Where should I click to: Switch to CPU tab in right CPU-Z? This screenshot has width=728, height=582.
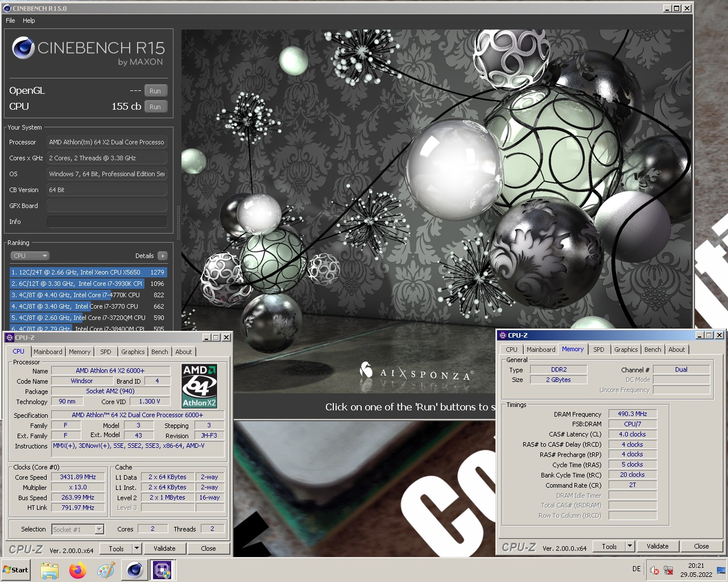click(x=512, y=350)
